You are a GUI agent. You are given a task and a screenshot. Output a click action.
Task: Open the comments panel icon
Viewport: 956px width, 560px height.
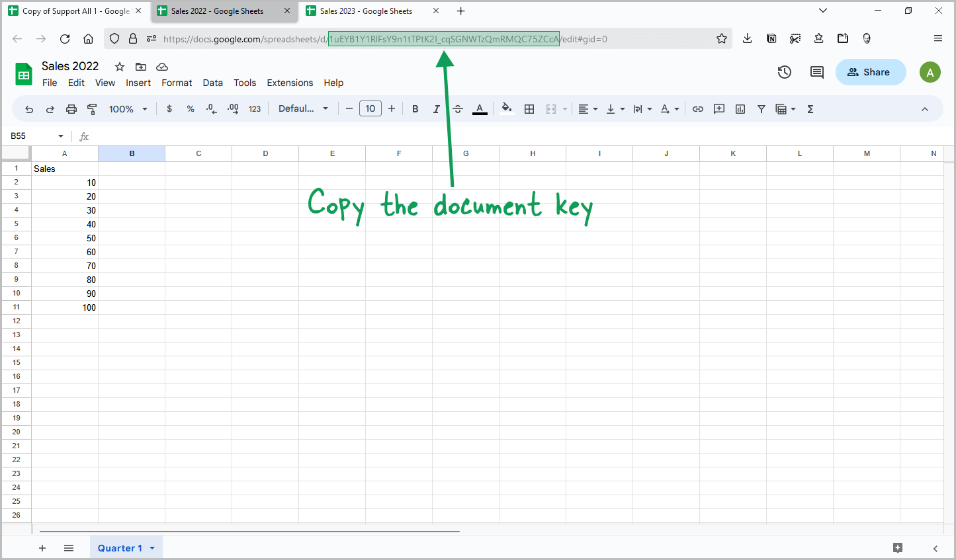817,72
